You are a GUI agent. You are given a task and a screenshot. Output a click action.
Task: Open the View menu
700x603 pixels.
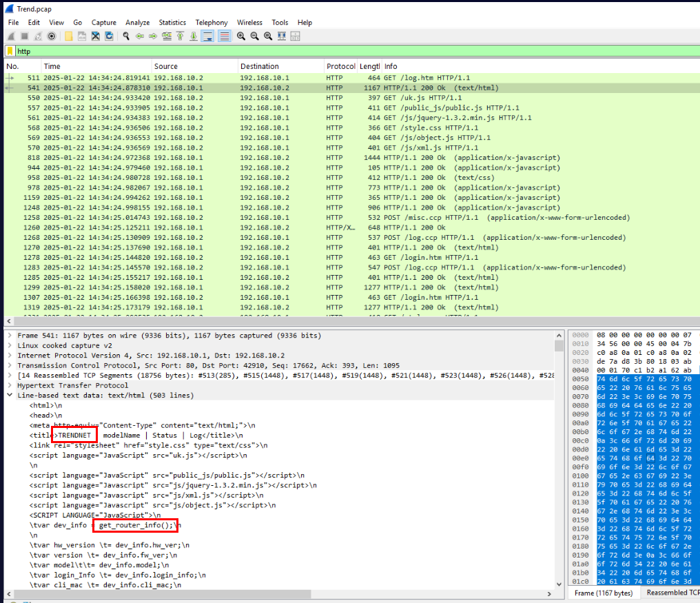(x=56, y=22)
